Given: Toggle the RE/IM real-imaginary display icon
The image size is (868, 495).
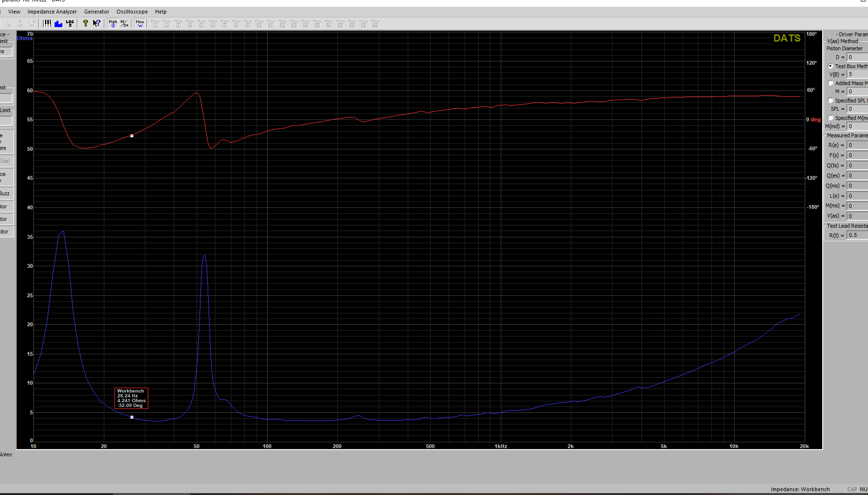Looking at the screenshot, I should [125, 23].
